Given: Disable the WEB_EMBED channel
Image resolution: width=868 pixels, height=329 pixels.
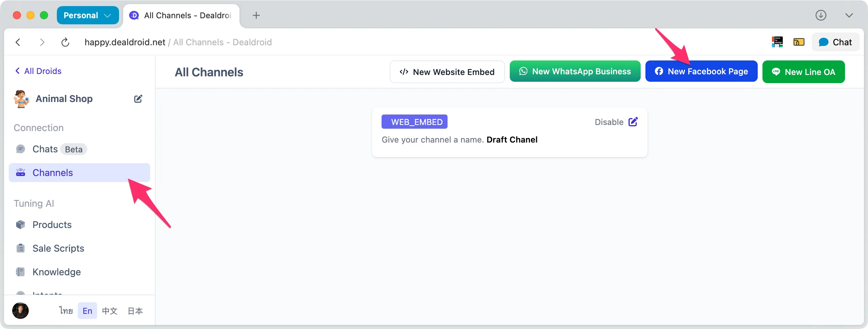Looking at the screenshot, I should tap(609, 122).
